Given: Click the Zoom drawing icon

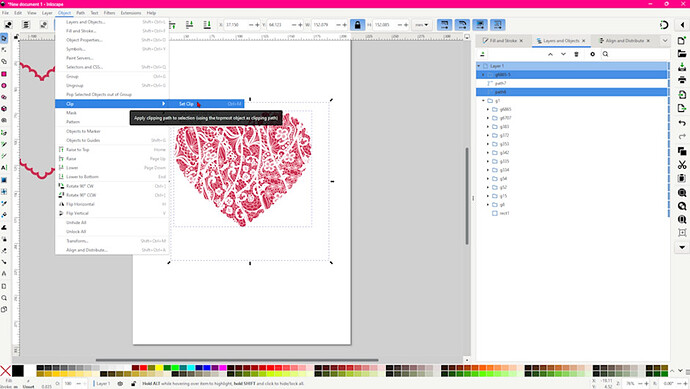Looking at the screenshot, I should click(682, 206).
